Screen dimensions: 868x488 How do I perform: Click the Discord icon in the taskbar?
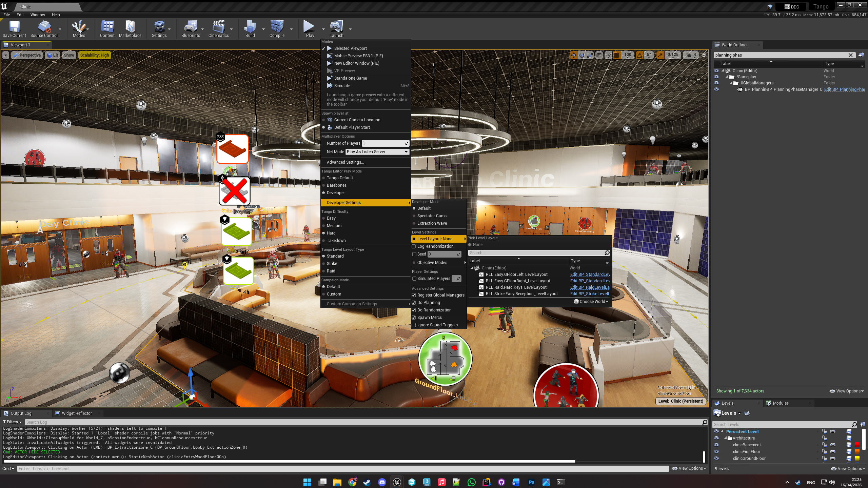pos(382,482)
